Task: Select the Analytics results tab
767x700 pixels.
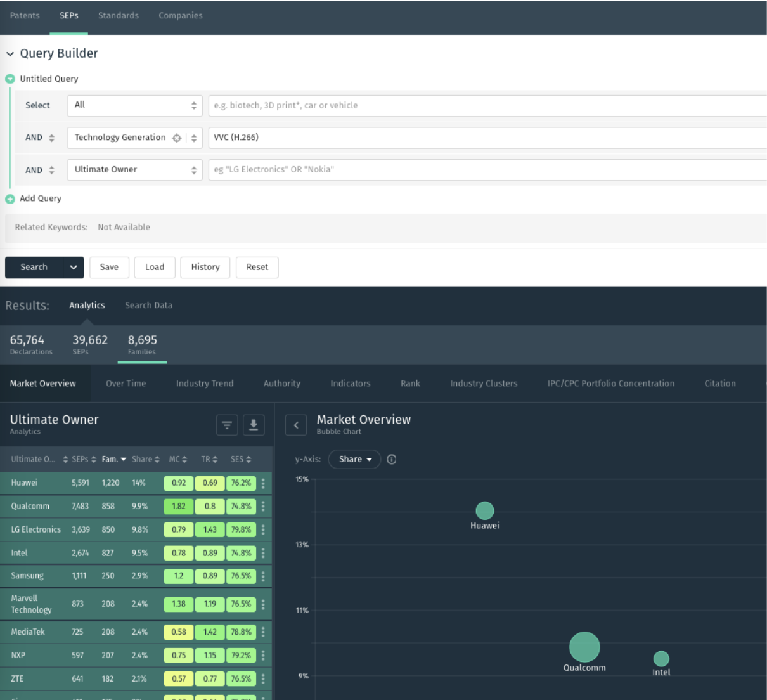Action: point(87,306)
